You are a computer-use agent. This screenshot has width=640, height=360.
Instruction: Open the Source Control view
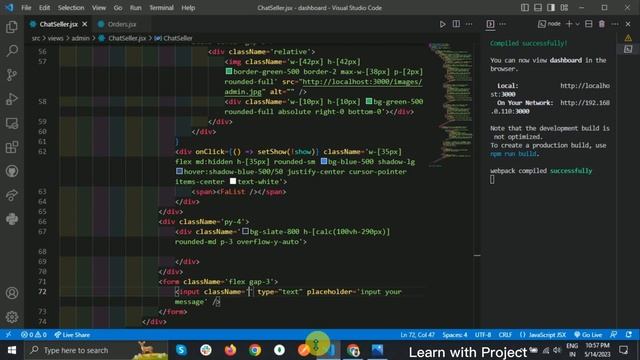12,75
